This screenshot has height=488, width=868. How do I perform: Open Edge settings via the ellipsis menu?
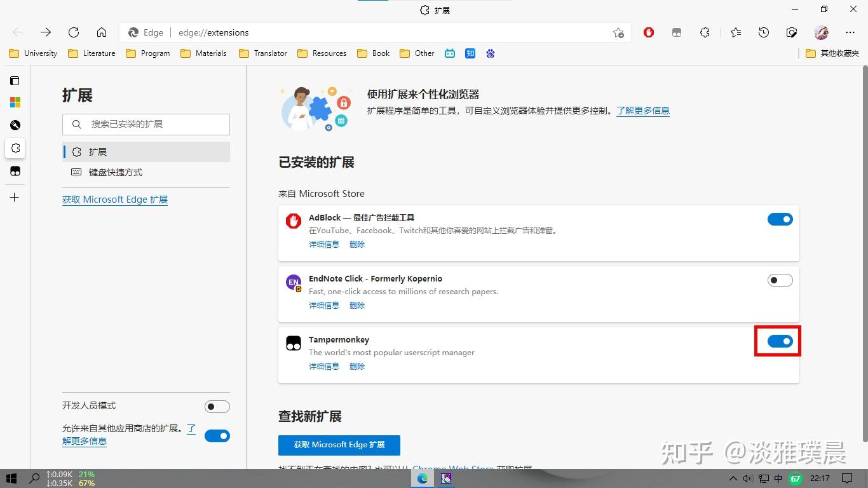(850, 32)
